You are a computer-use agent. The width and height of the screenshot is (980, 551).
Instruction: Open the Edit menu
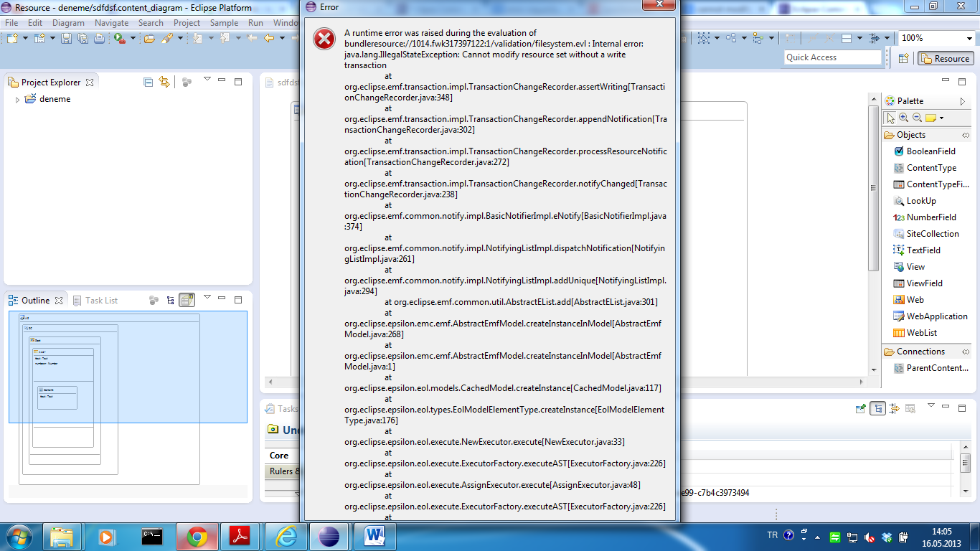click(35, 23)
